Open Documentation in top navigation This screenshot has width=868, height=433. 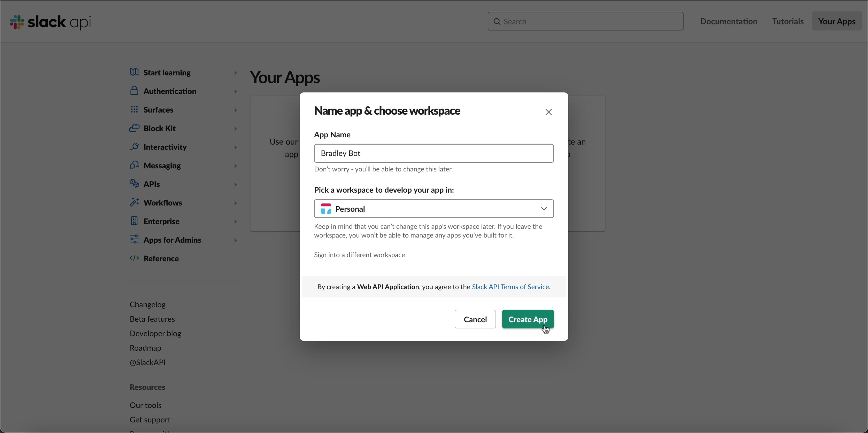pyautogui.click(x=729, y=21)
